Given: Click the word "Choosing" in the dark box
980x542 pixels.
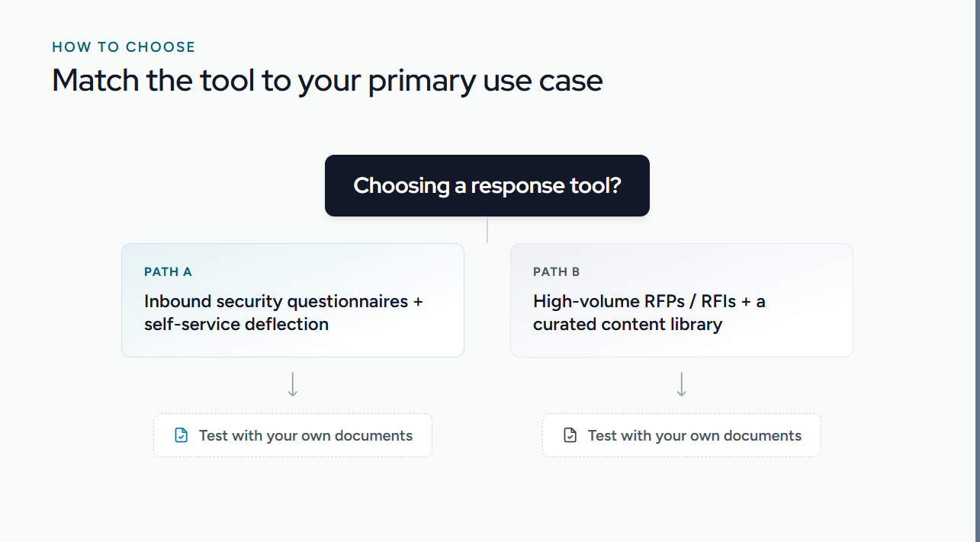Looking at the screenshot, I should click(x=402, y=185).
